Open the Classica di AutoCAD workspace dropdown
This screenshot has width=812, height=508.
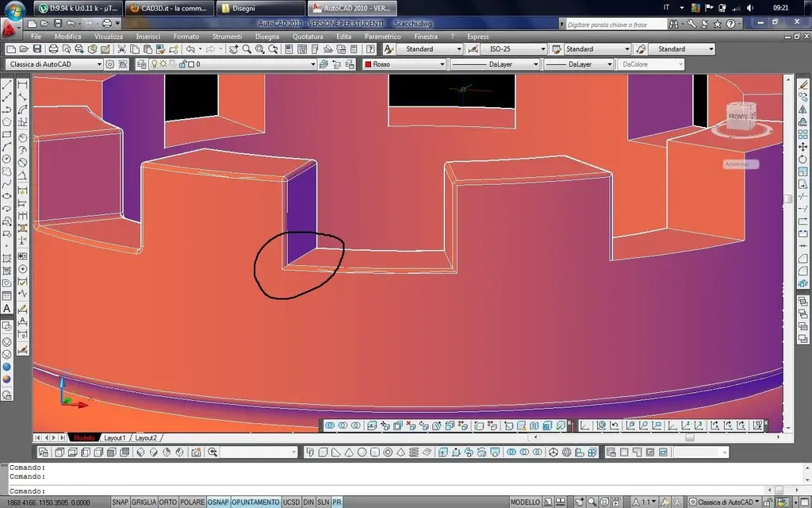[55, 64]
